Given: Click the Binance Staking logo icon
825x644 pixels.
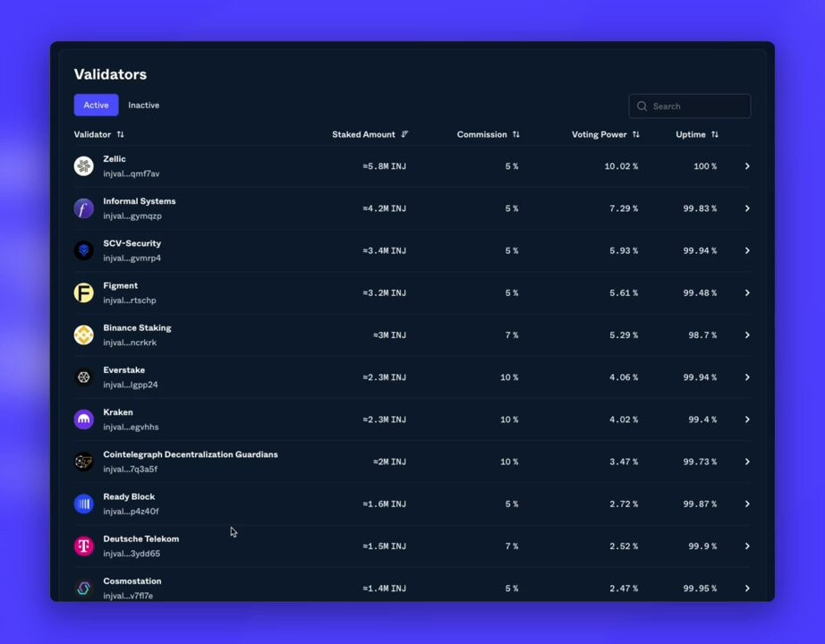Looking at the screenshot, I should 83,335.
